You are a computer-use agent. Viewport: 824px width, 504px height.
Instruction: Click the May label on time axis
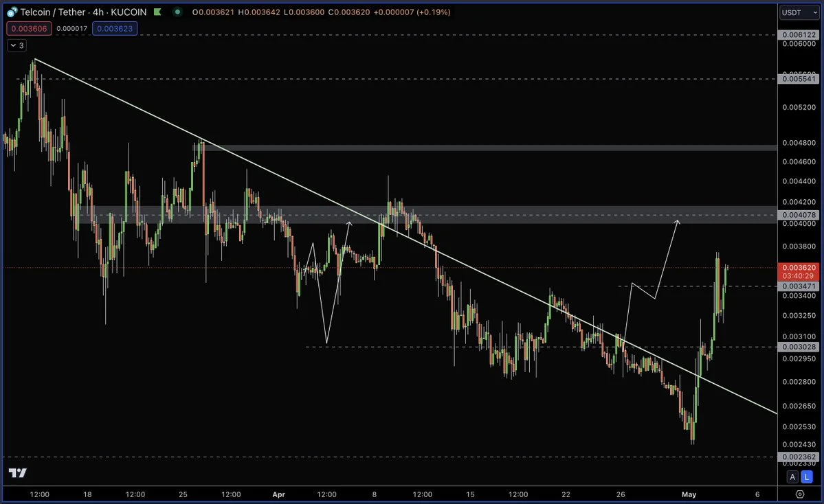tap(689, 494)
